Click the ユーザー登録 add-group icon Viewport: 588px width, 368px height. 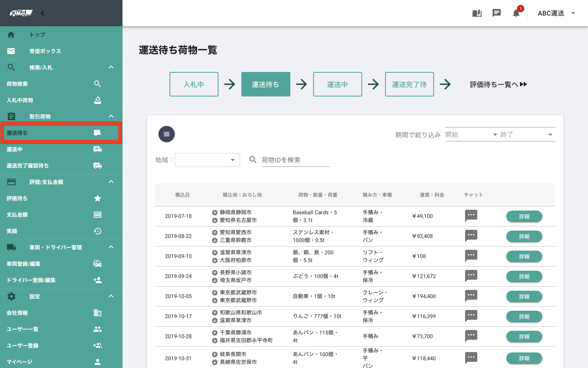click(x=97, y=345)
